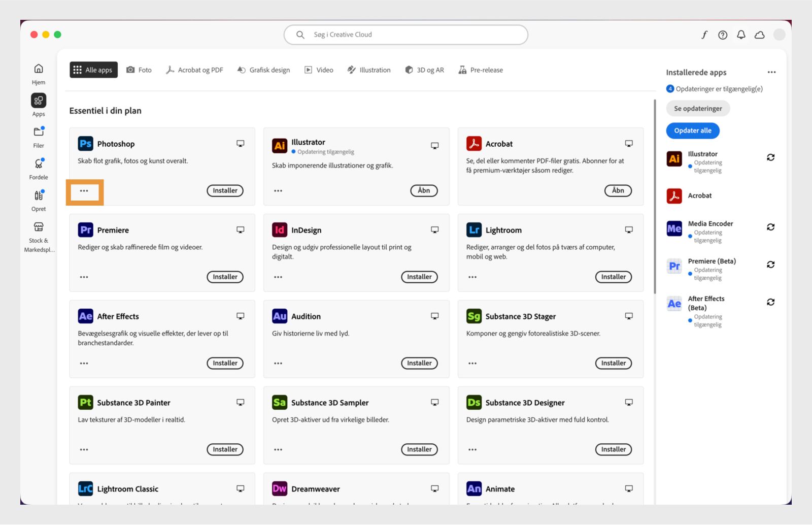Update Illustrator using its refresh icon

point(770,157)
